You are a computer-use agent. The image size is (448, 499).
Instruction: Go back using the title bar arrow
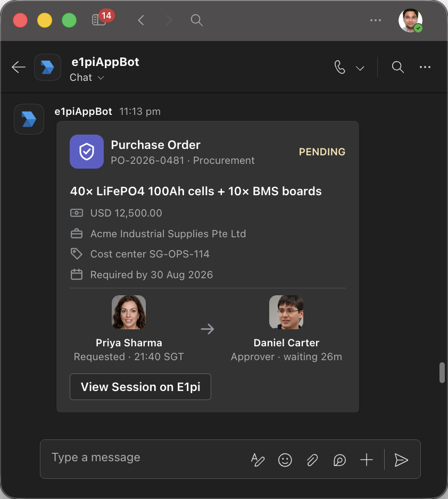pyautogui.click(x=142, y=20)
